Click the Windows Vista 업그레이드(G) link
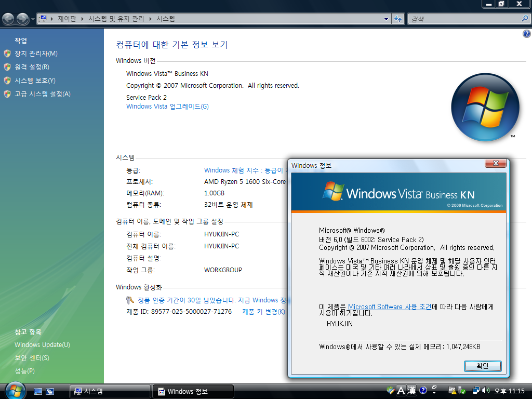 point(167,107)
